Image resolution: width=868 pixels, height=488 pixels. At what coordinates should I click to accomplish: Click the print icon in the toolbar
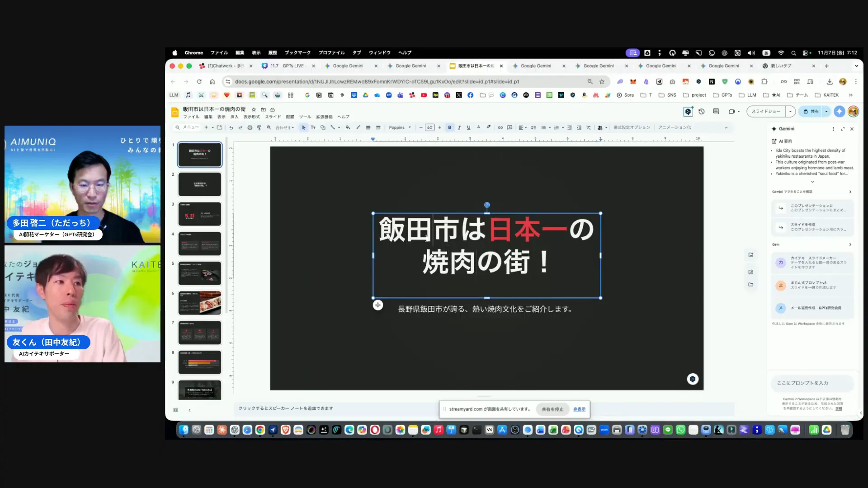point(250,127)
